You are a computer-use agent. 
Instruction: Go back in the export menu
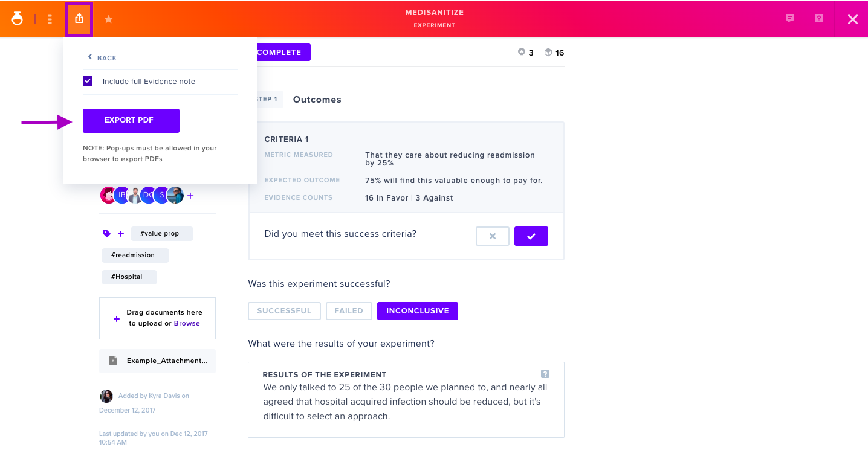[102, 57]
